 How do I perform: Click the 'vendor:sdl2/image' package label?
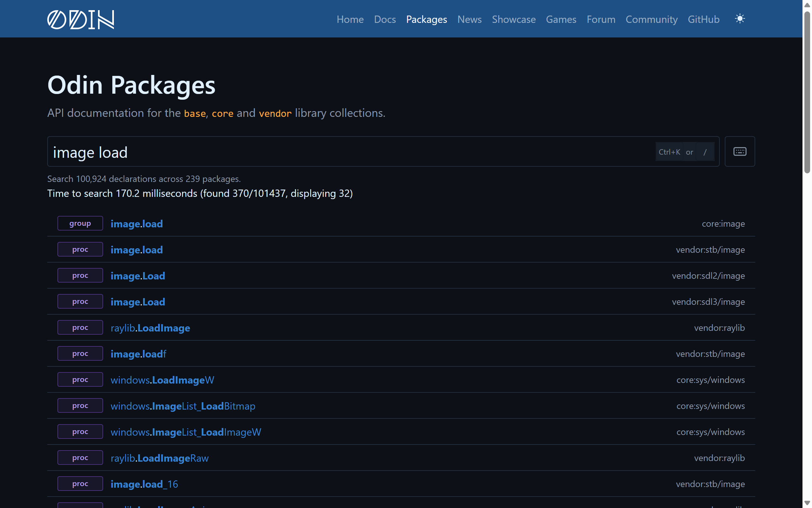pyautogui.click(x=708, y=276)
